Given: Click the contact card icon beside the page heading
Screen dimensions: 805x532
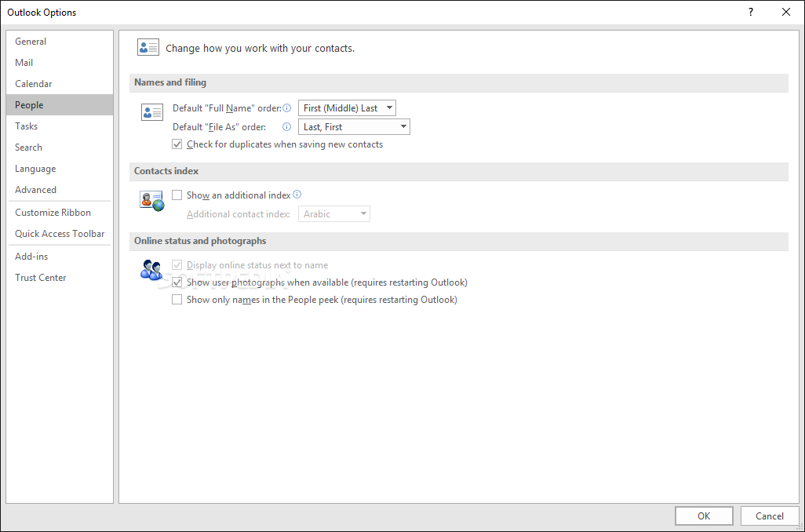Looking at the screenshot, I should click(x=148, y=48).
